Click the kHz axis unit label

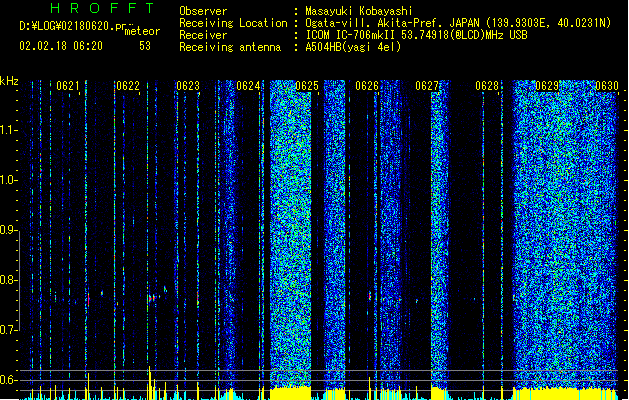(x=9, y=81)
